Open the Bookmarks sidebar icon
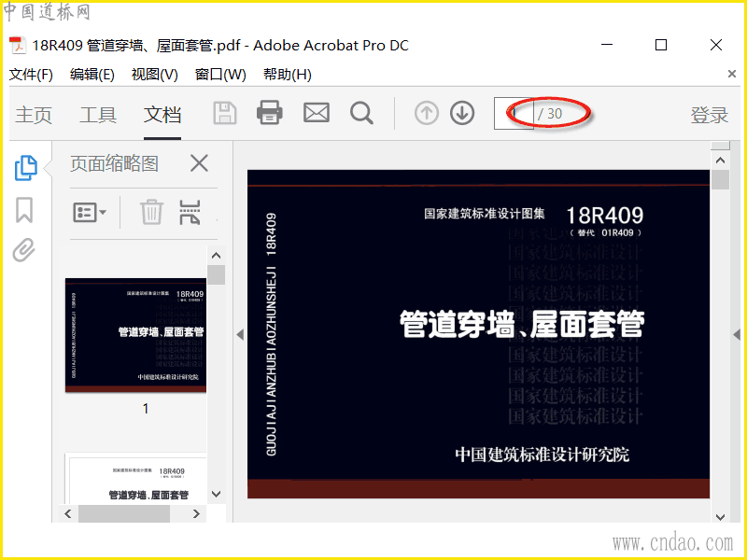747x560 pixels. point(24,210)
